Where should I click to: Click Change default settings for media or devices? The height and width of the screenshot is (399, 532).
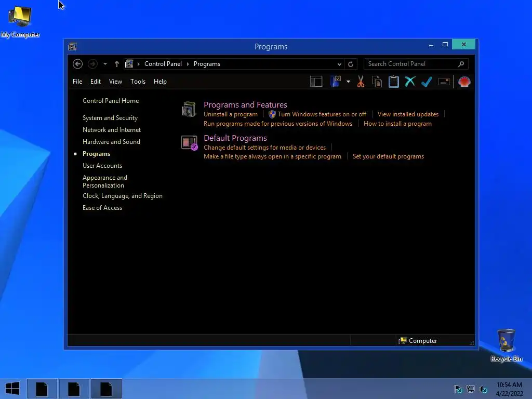[264, 148]
